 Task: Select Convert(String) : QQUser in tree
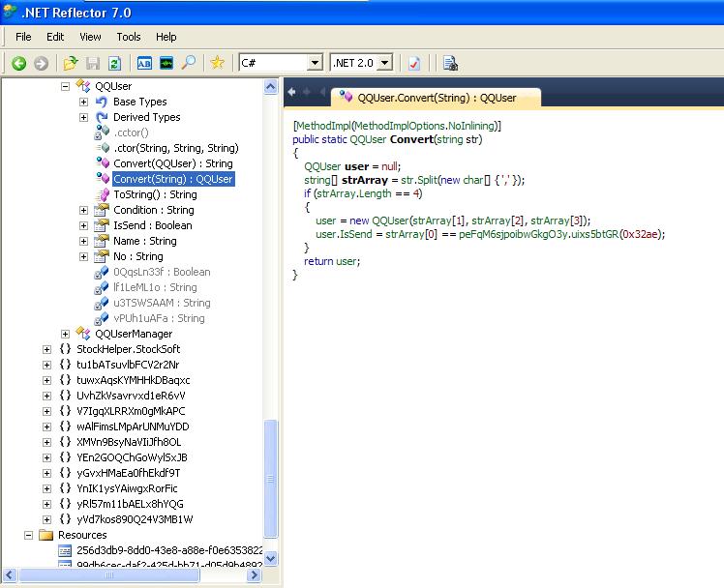(x=173, y=179)
